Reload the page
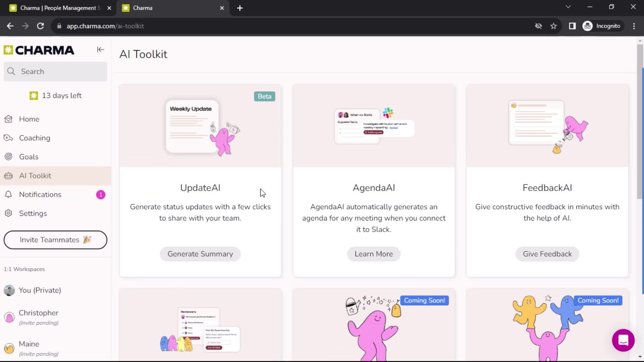 [41, 26]
